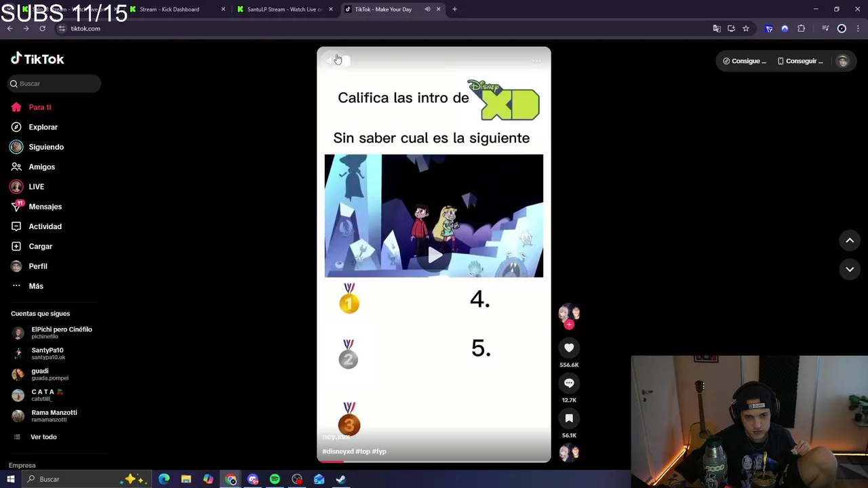Open Spotify from taskbar
868x488 pixels.
click(275, 479)
